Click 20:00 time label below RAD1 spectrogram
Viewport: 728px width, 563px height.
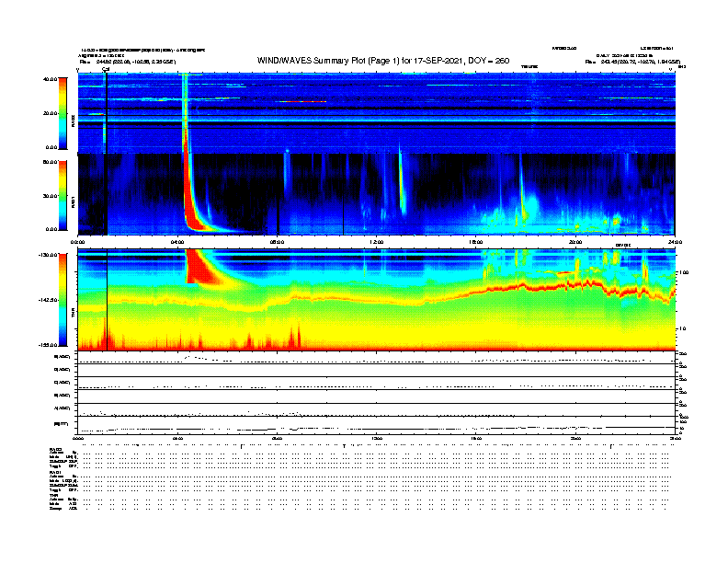coord(575,242)
